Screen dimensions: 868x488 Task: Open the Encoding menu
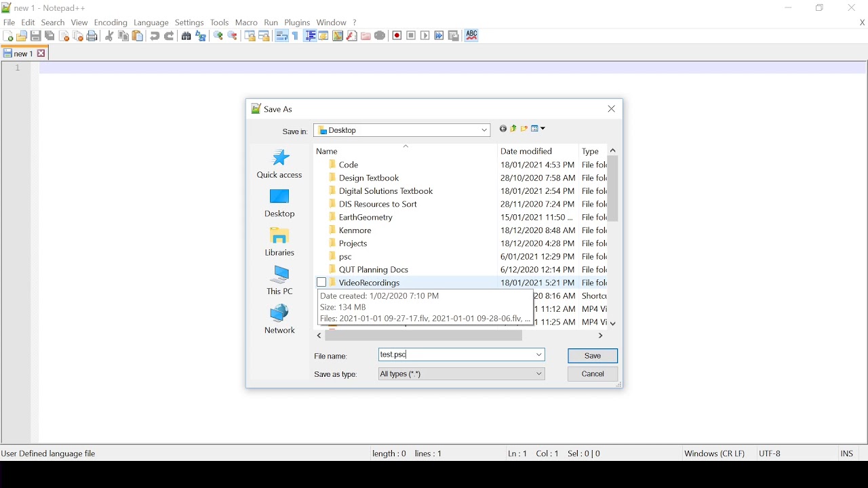point(111,22)
